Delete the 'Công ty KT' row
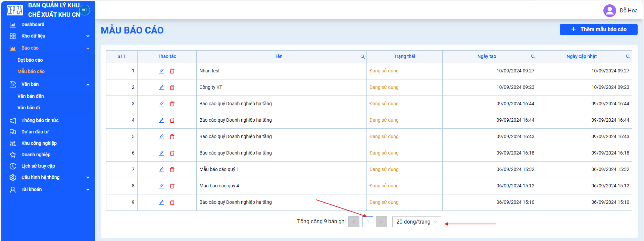This screenshot has width=644, height=241. (172, 87)
